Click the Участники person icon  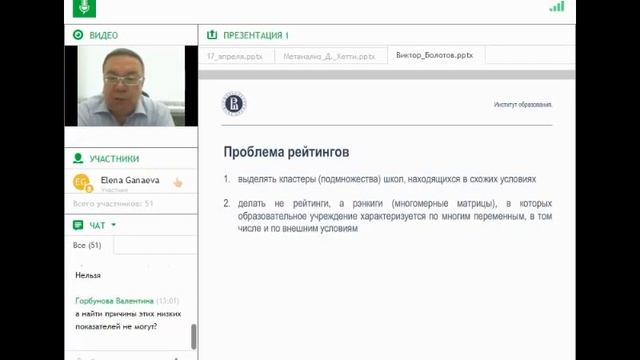tap(78, 158)
